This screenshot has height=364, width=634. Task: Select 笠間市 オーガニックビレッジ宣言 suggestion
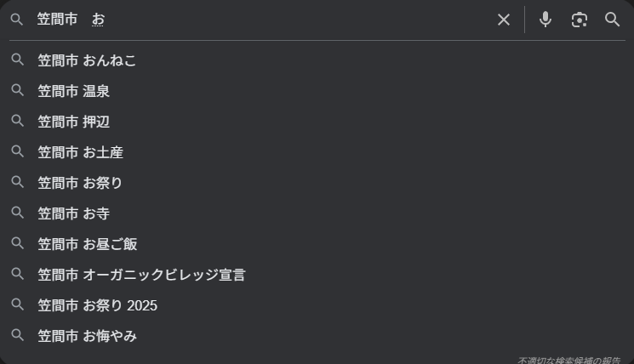tap(141, 275)
